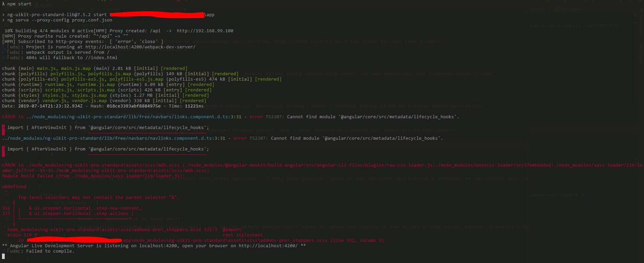Click the "_steppers.scss 332:3" path line
The image size is (644, 263).
point(112,230)
